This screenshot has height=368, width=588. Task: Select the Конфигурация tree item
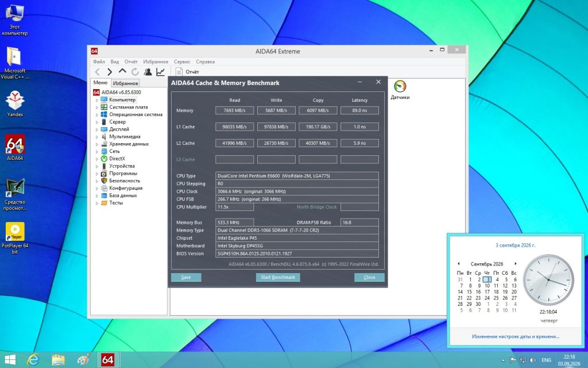126,188
